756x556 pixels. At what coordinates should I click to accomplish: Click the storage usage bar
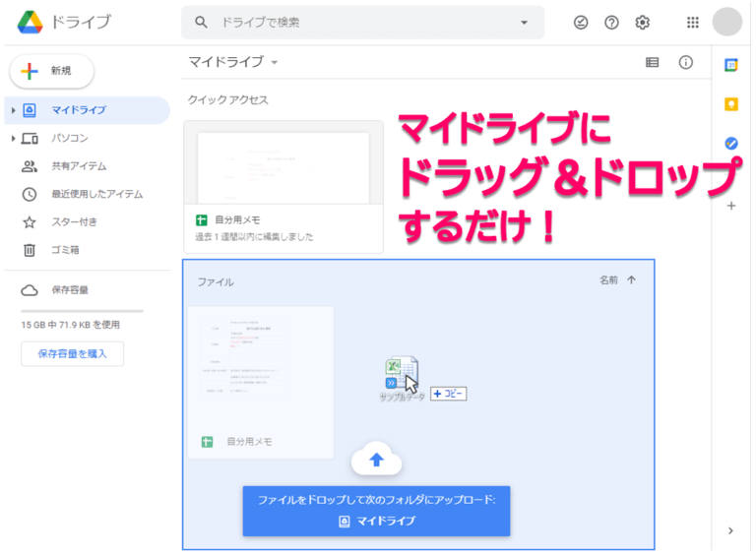point(82,311)
